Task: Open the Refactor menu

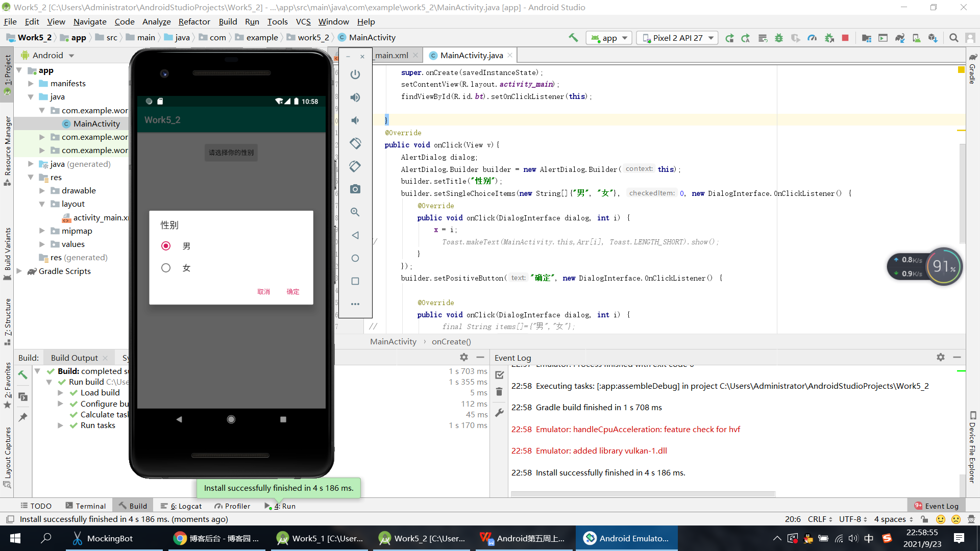Action: 194,21
